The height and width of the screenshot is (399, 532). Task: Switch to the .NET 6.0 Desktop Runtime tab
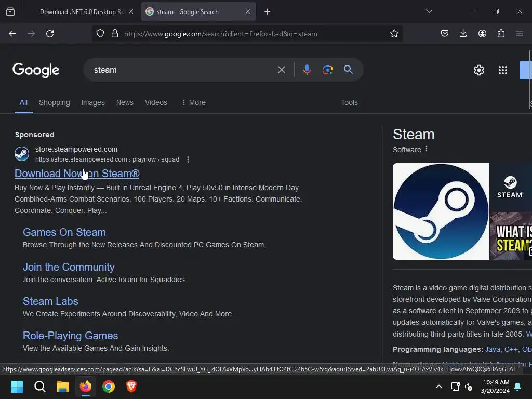(82, 12)
